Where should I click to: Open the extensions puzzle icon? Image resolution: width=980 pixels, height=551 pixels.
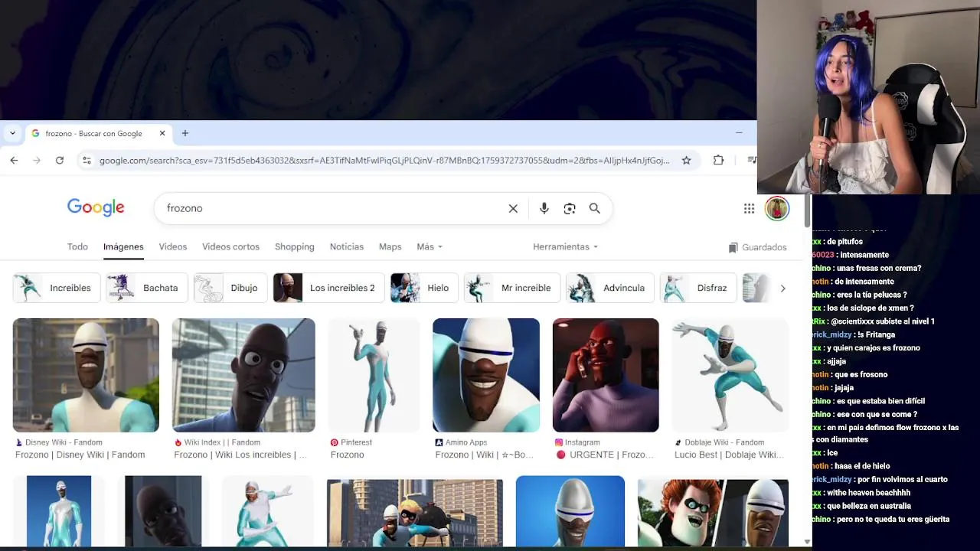[x=718, y=160]
